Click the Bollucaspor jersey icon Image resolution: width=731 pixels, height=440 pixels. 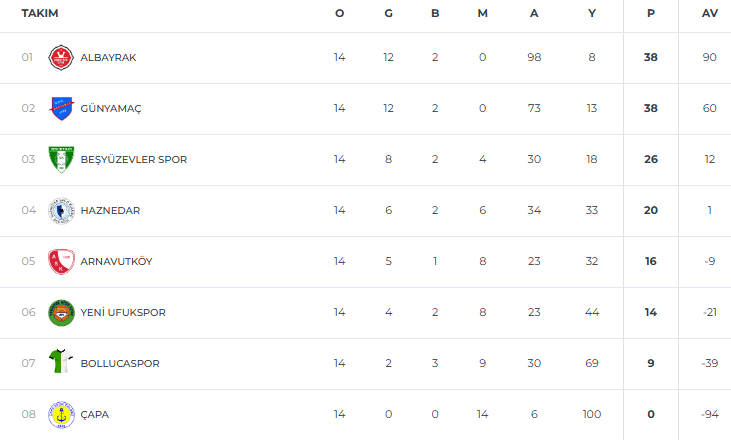[x=61, y=363]
